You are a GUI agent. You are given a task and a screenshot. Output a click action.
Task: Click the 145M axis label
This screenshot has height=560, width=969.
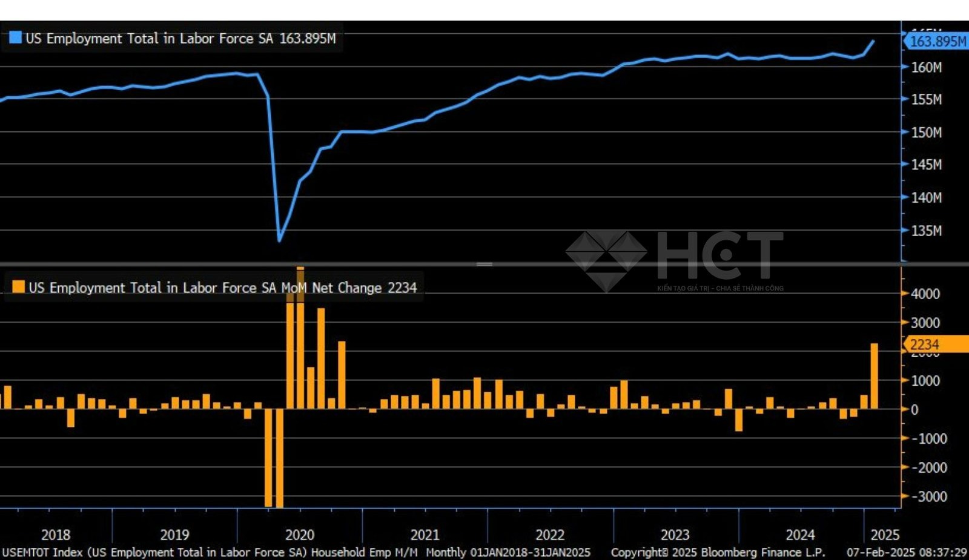927,165
